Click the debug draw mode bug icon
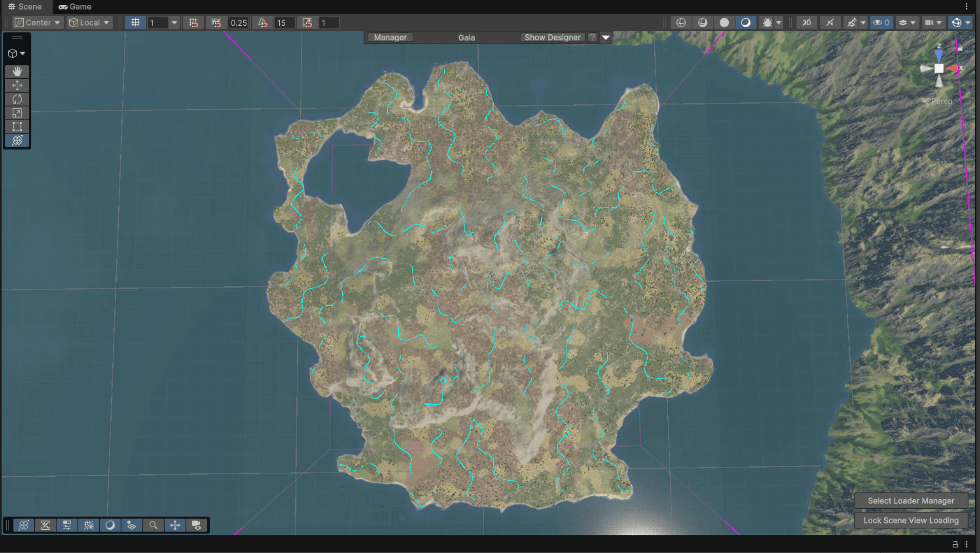The width and height of the screenshot is (980, 553). click(x=767, y=22)
